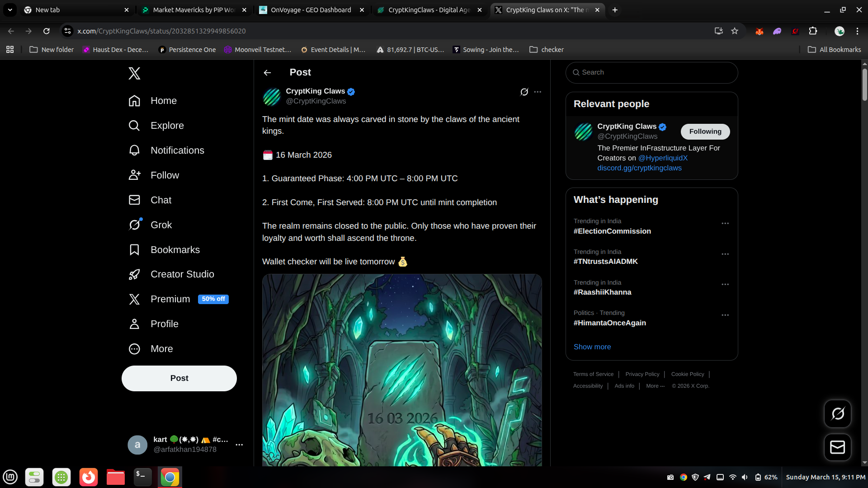The width and height of the screenshot is (868, 488).
Task: Launch the terminal from taskbar
Action: click(x=142, y=477)
